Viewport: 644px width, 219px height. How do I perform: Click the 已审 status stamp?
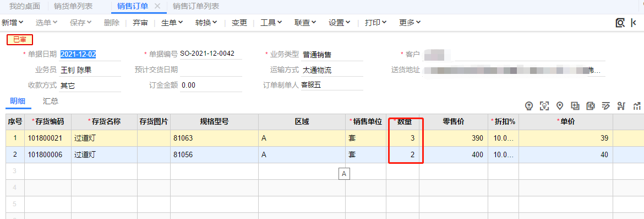coord(20,40)
